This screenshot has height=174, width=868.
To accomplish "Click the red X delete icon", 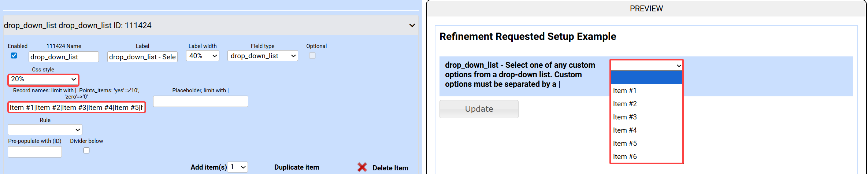I will pyautogui.click(x=362, y=167).
